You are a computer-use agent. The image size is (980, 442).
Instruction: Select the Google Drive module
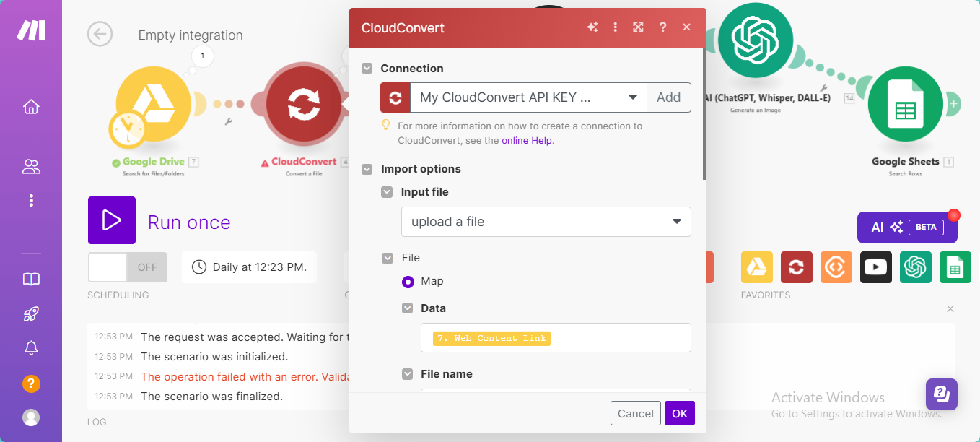pyautogui.click(x=154, y=103)
